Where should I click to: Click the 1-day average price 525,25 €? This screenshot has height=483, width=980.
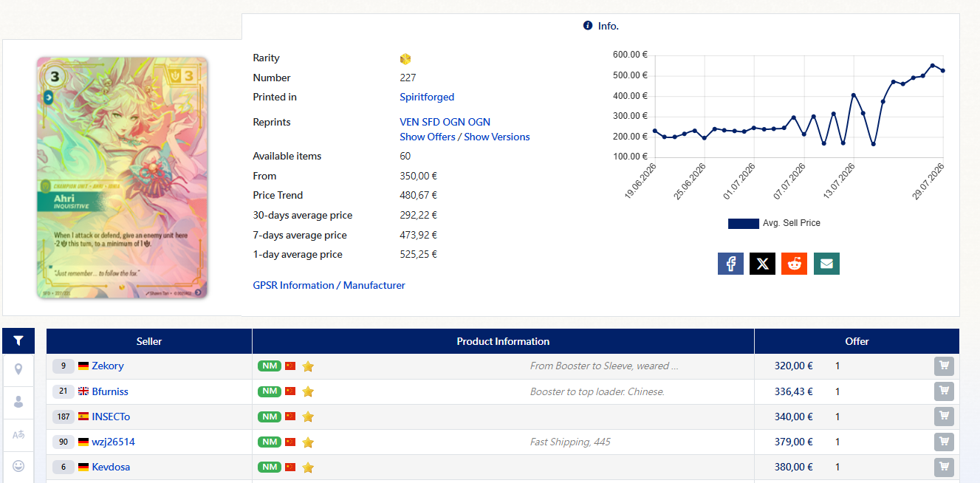click(x=418, y=254)
